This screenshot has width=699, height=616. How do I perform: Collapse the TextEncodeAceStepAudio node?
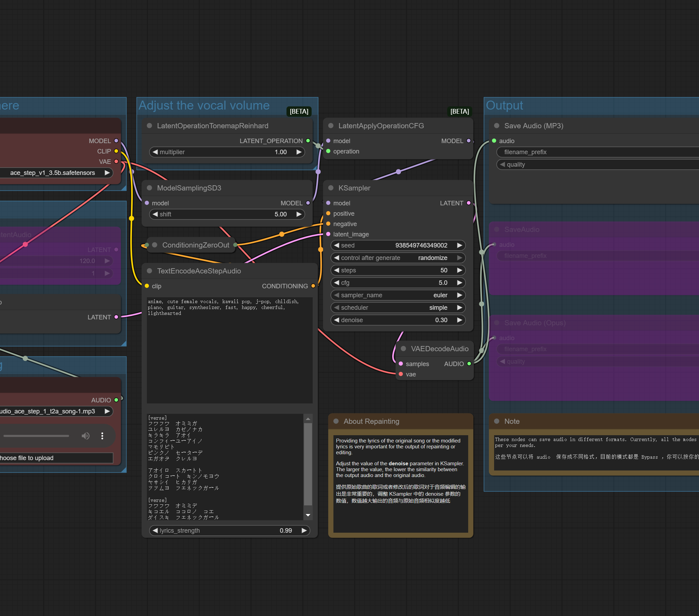point(150,271)
